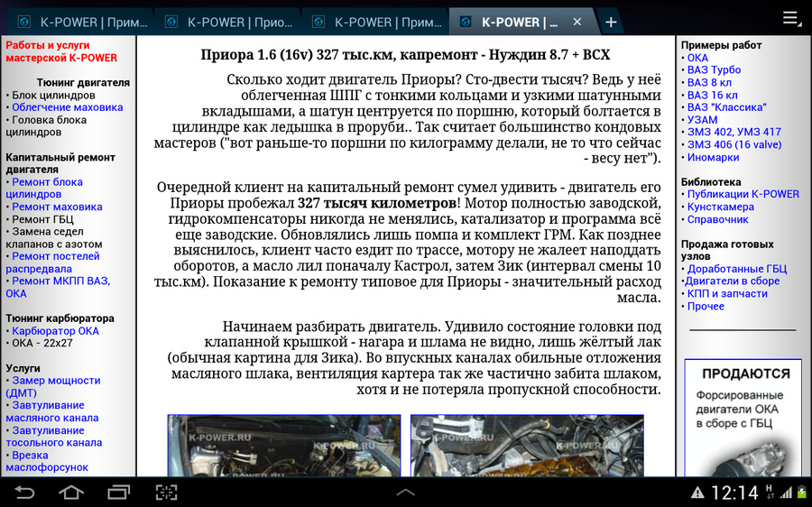The image size is (812, 507).
Task: Tap the warning triangle status icon
Action: click(697, 493)
